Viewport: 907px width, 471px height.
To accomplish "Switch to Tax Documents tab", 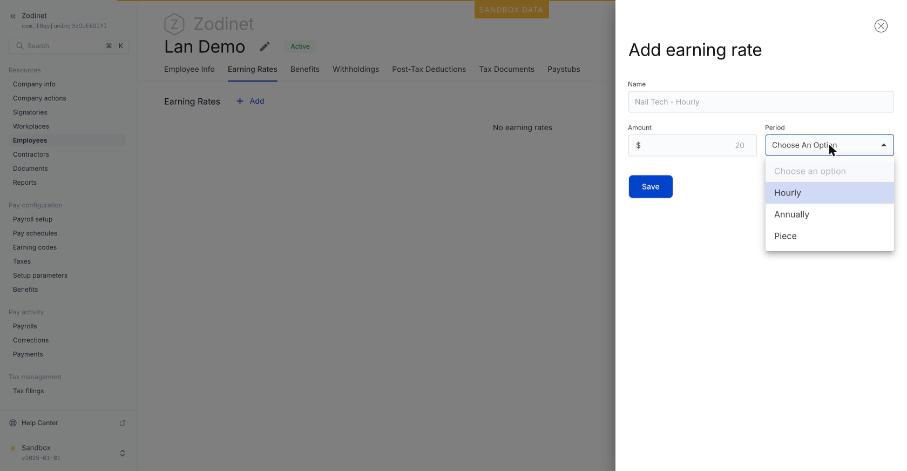I will coord(507,69).
